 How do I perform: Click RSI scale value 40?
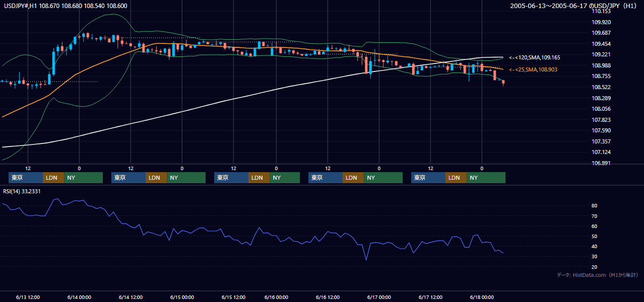(595, 246)
